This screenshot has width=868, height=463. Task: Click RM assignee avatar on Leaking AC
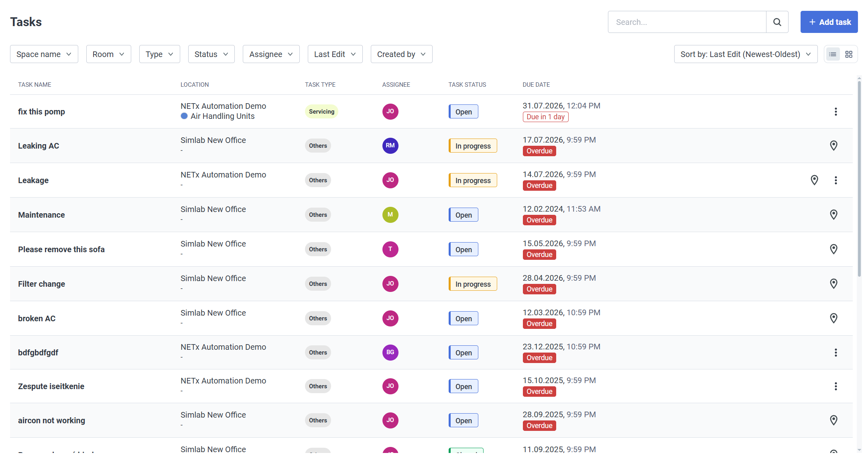[390, 146]
